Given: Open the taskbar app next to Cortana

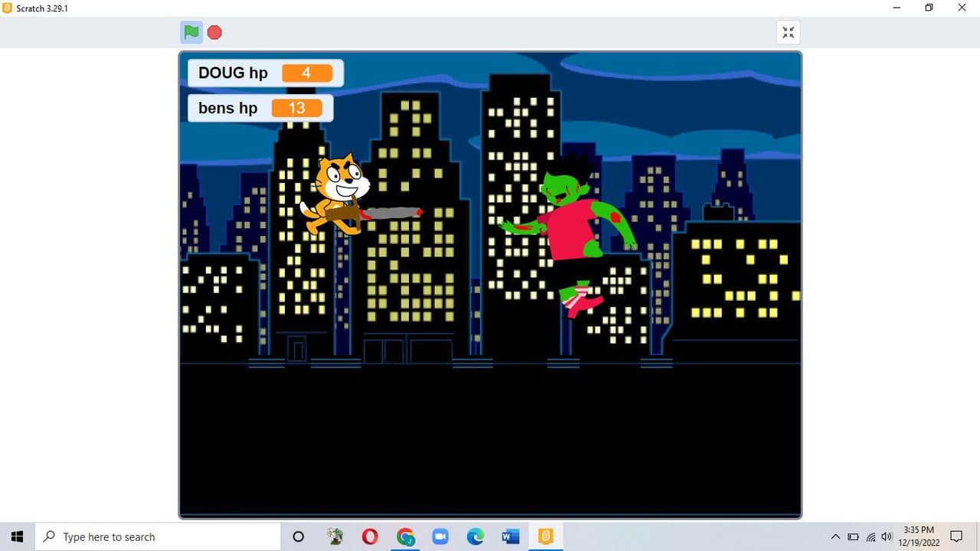Looking at the screenshot, I should click(x=335, y=536).
